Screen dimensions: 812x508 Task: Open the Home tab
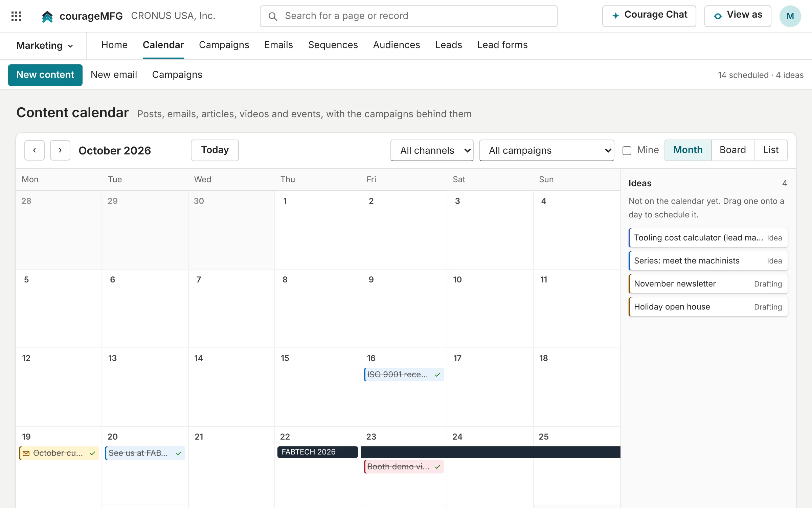click(114, 45)
